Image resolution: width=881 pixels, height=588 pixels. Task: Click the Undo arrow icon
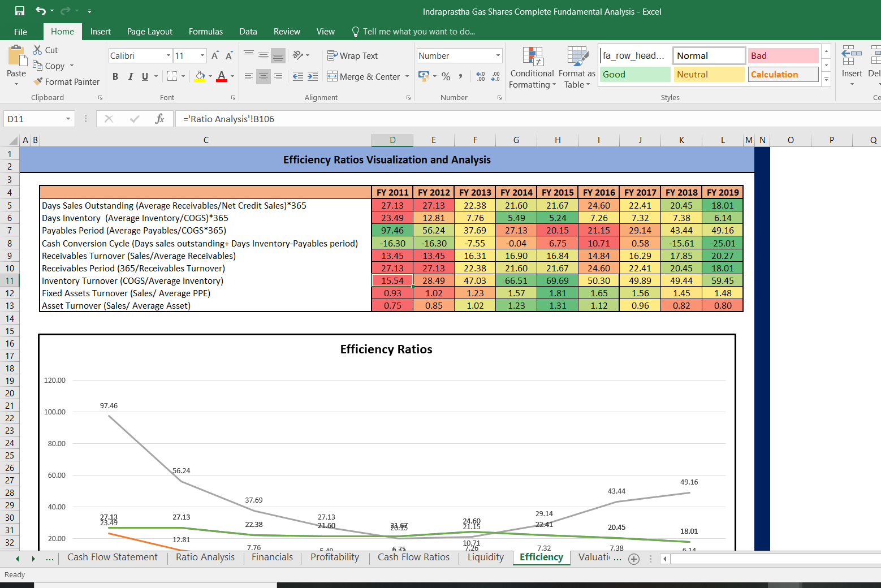(41, 11)
